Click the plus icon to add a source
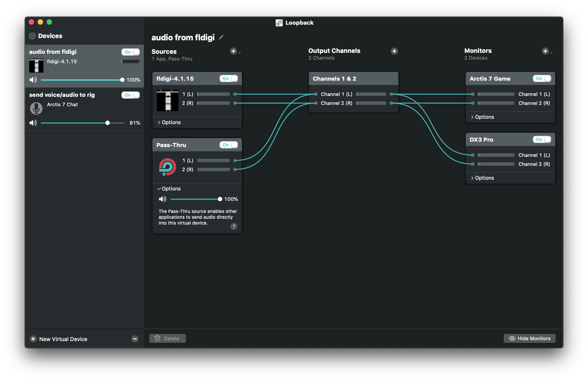This screenshot has height=381, width=588. (233, 52)
